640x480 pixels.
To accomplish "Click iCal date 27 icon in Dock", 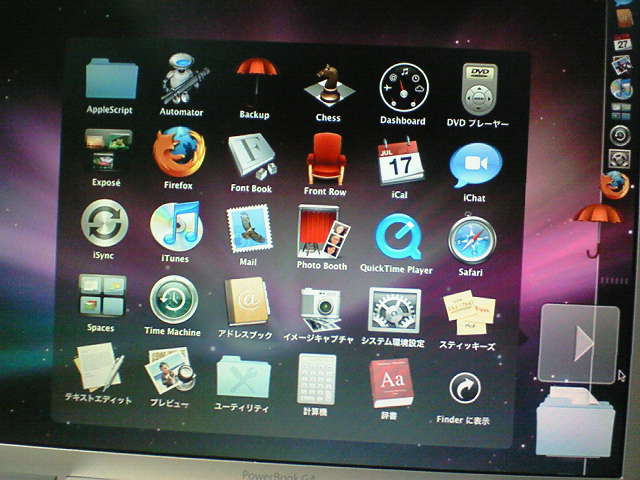I will click(x=622, y=42).
